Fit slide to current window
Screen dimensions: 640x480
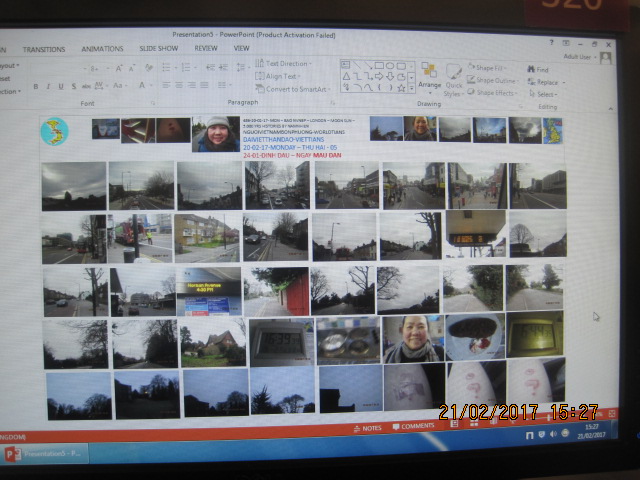pyautogui.click(x=612, y=413)
